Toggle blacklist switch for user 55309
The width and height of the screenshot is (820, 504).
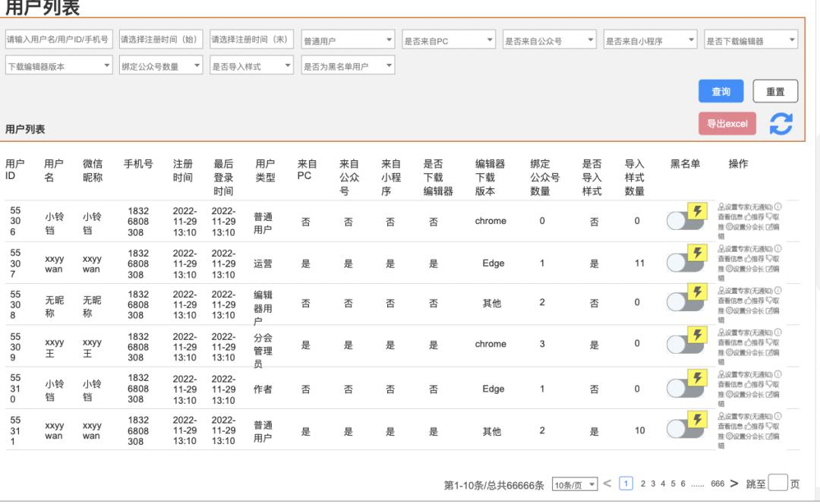(x=680, y=346)
